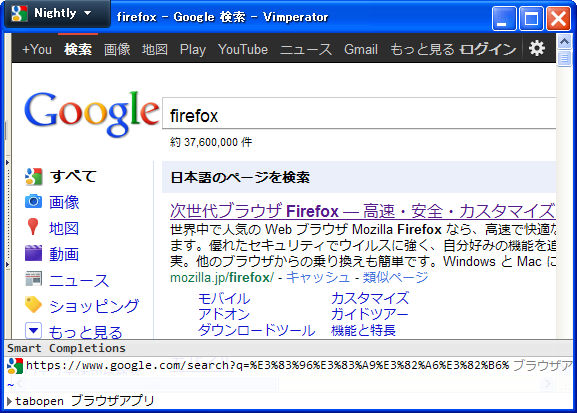Open the gear settings icon
Screen dimensions: 577x413
(537, 48)
